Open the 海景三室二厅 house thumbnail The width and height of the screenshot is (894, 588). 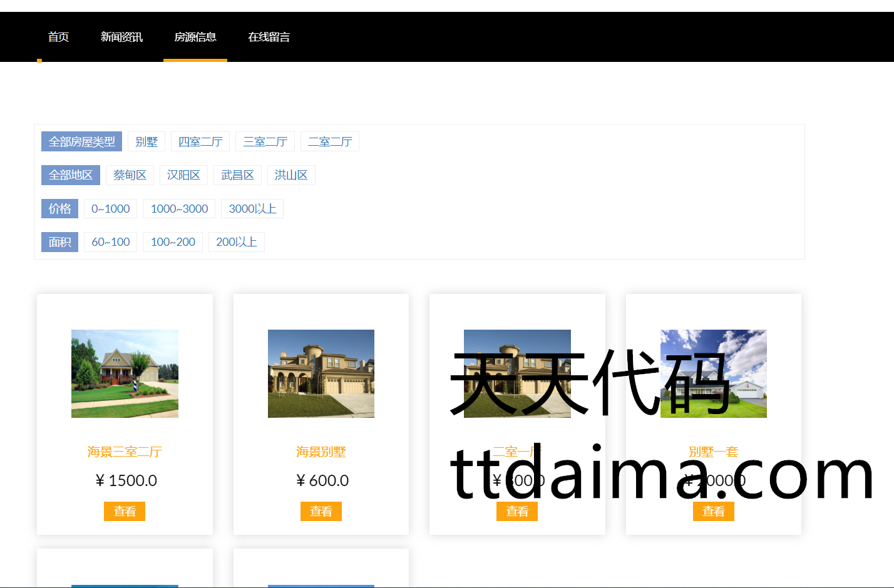point(125,373)
